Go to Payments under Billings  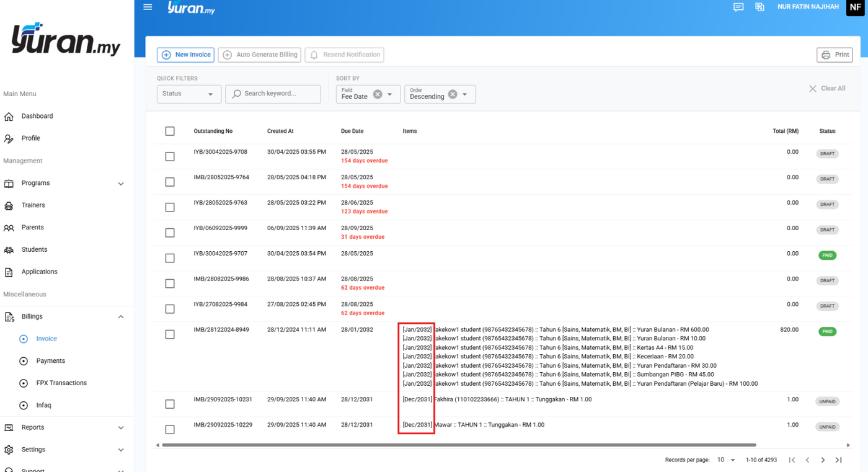(x=50, y=361)
